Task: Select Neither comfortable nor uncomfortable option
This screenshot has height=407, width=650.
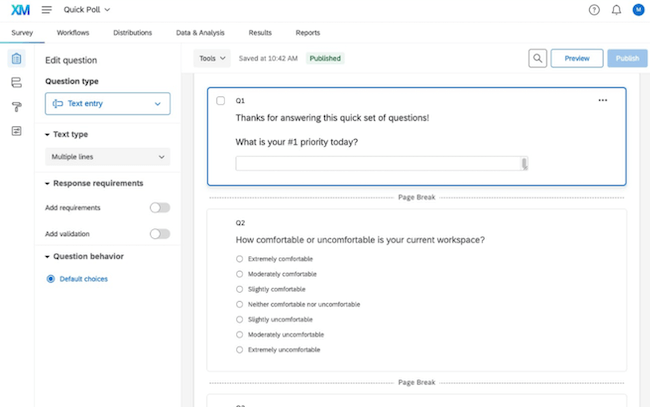Action: [x=240, y=305]
